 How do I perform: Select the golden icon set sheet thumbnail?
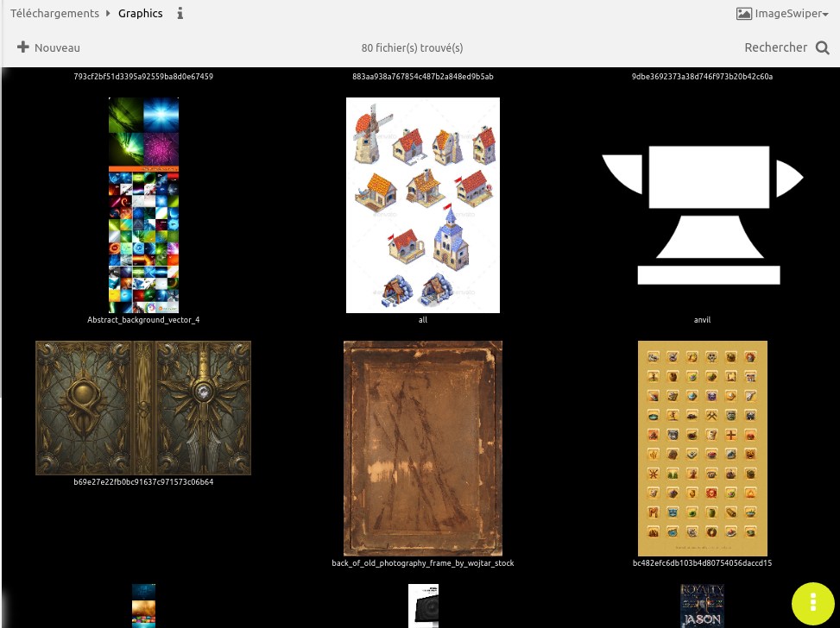tap(703, 448)
